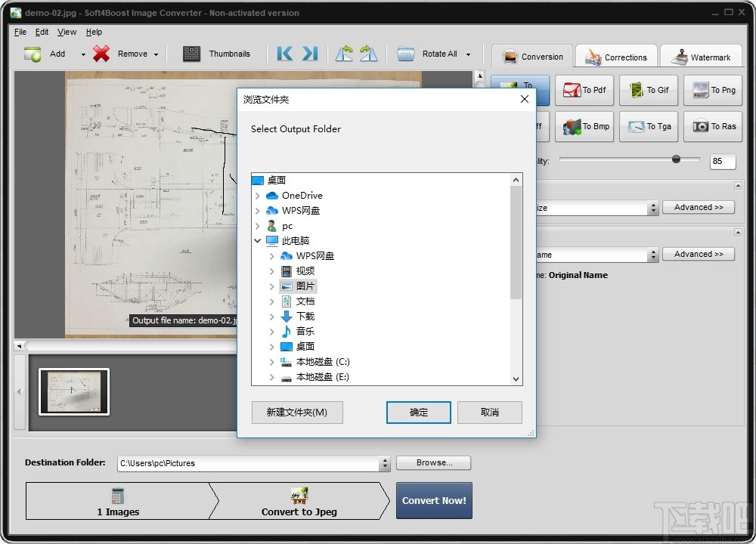This screenshot has height=544, width=756.
Task: Select the To Gif conversion format
Action: 648,90
